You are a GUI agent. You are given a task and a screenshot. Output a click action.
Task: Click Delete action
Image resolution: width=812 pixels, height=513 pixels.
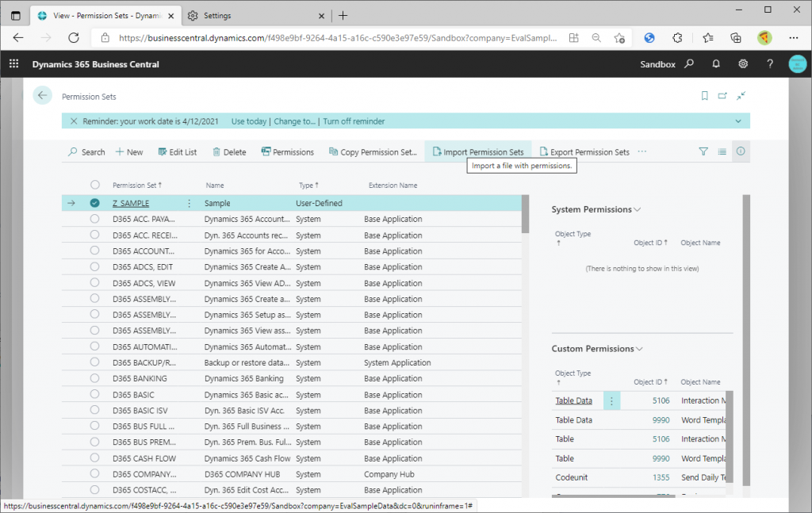click(229, 151)
